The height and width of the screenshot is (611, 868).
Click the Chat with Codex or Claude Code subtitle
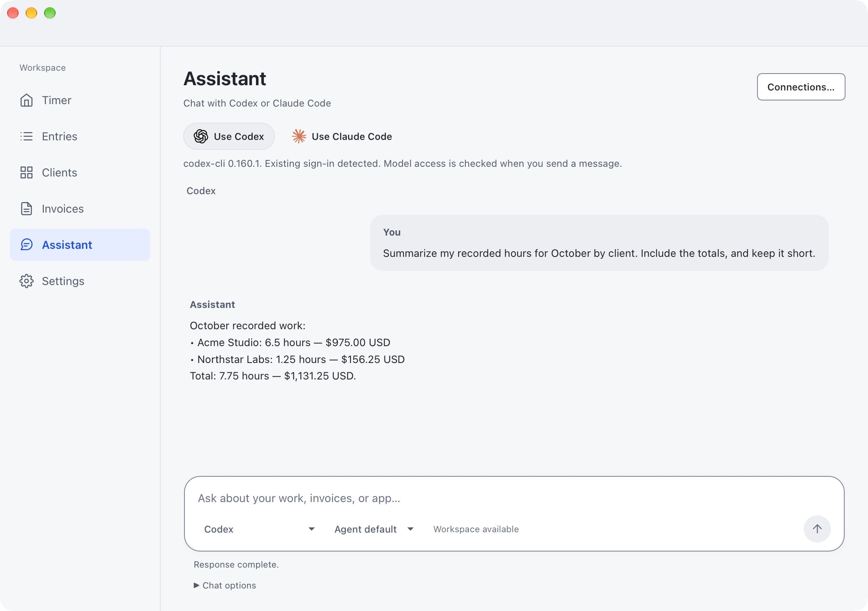(x=257, y=103)
